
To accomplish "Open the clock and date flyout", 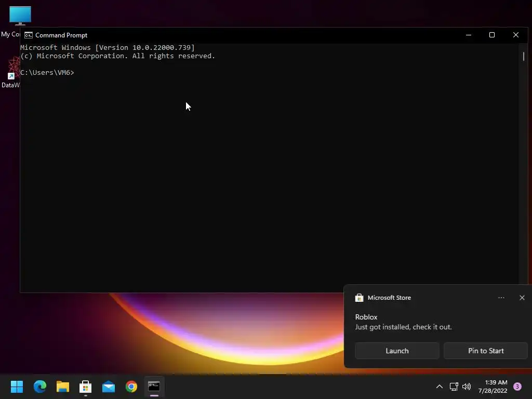I will click(x=493, y=387).
